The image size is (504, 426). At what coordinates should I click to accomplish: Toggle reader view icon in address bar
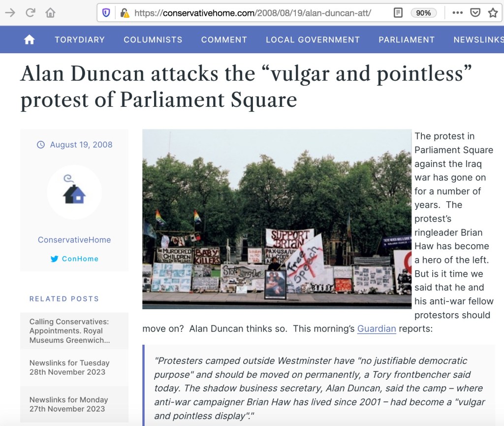[x=398, y=13]
